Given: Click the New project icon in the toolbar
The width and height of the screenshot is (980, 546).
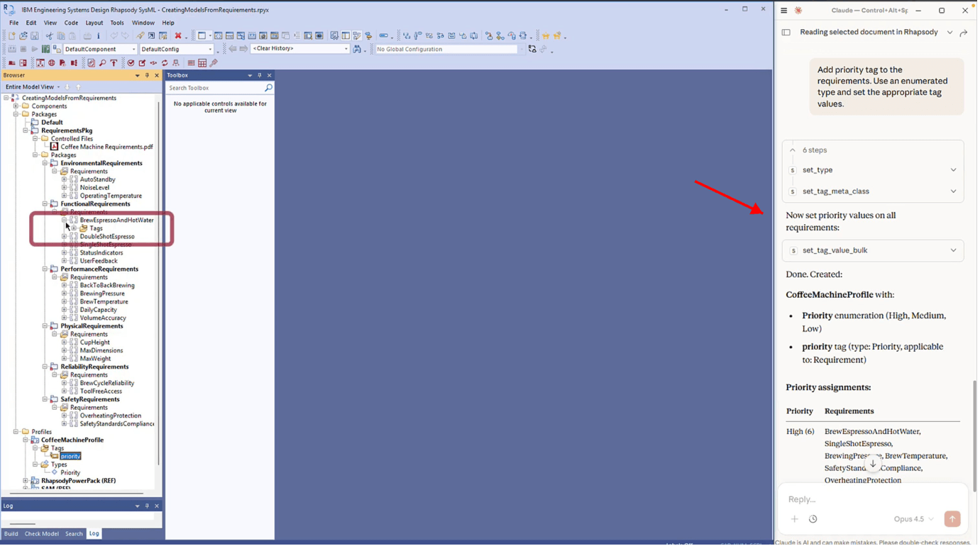Looking at the screenshot, I should (x=12, y=35).
